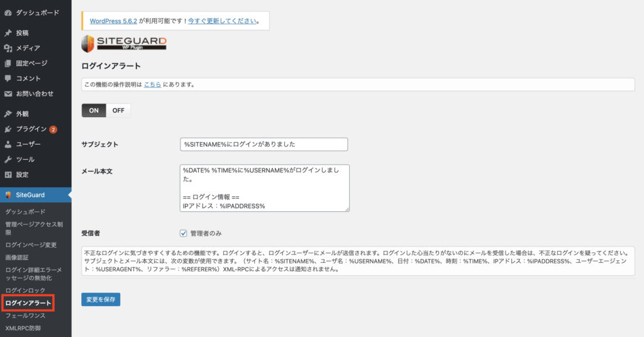
Task: Click the pushpin icon beside 投稿
Action: click(x=8, y=33)
